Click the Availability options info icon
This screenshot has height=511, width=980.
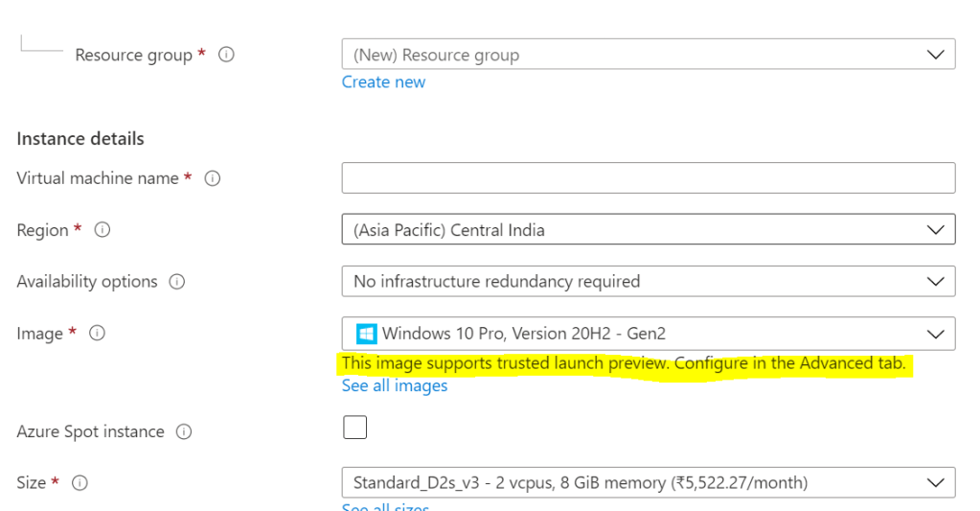point(176,282)
